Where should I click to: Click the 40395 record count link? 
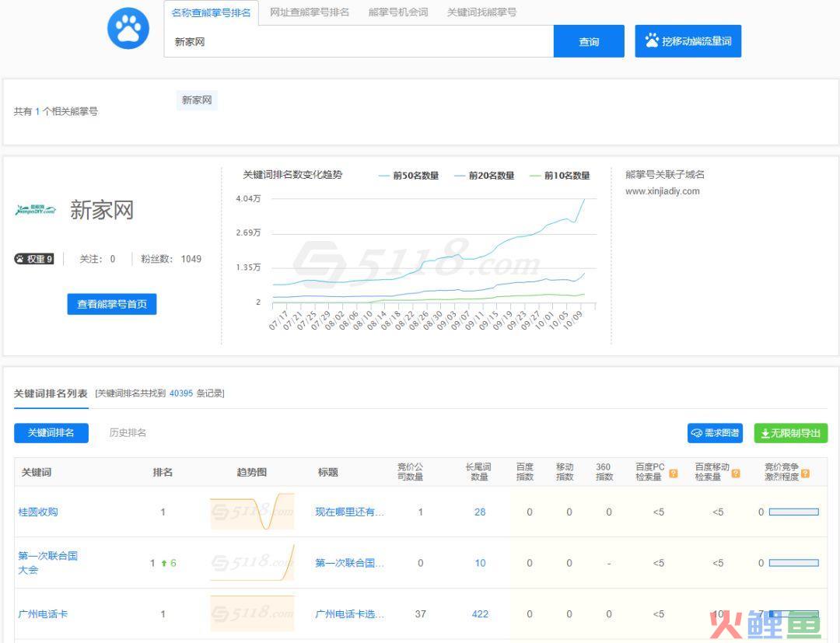(x=181, y=393)
